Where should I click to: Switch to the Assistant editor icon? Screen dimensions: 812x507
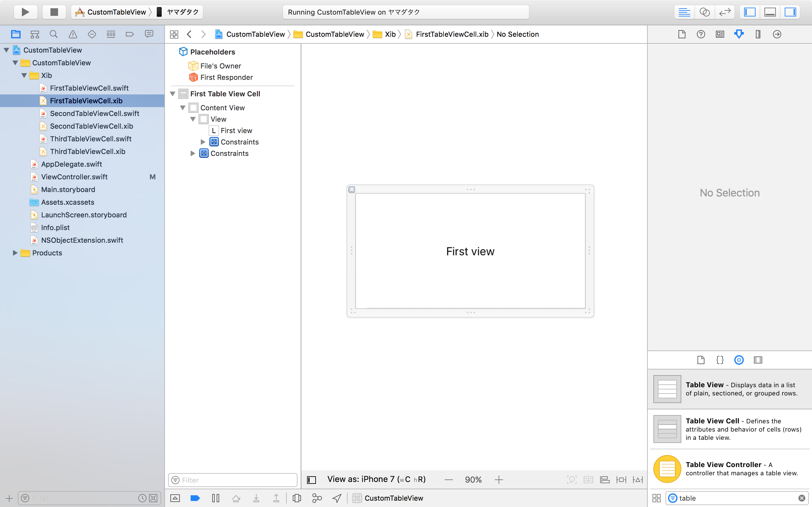click(705, 12)
